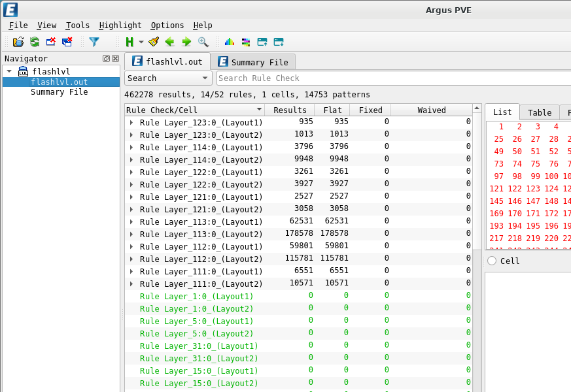Switch to the Summary File tab
Screen dimensions: 571x392
pyautogui.click(x=252, y=62)
